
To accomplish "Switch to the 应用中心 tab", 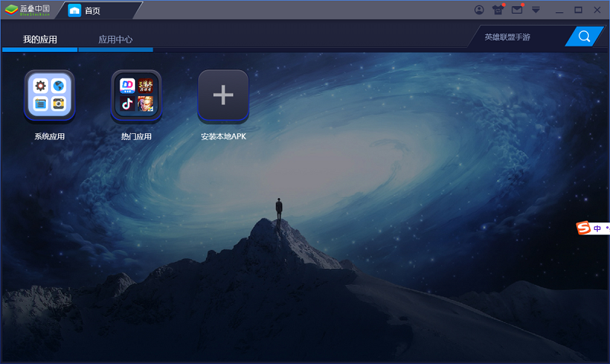I will 115,40.
